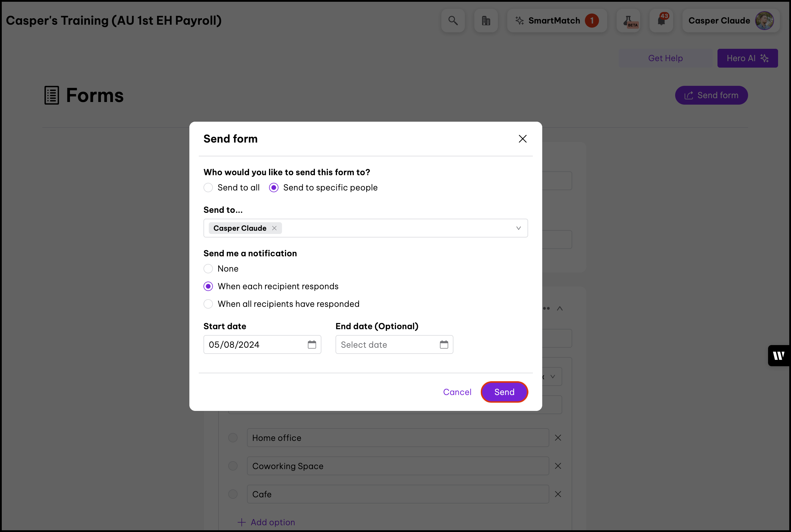Click Casper Claude profile avatar

pos(764,21)
